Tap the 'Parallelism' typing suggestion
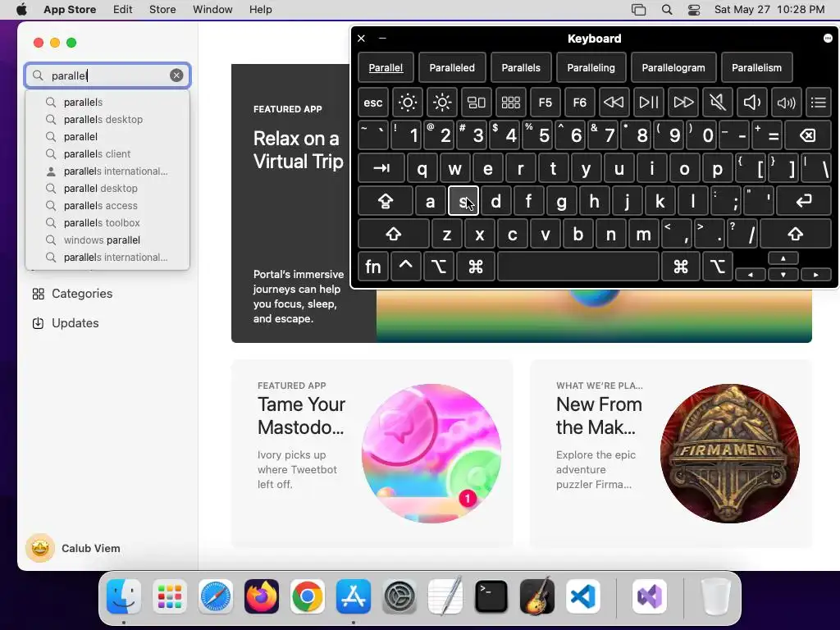This screenshot has width=840, height=630. (x=756, y=68)
